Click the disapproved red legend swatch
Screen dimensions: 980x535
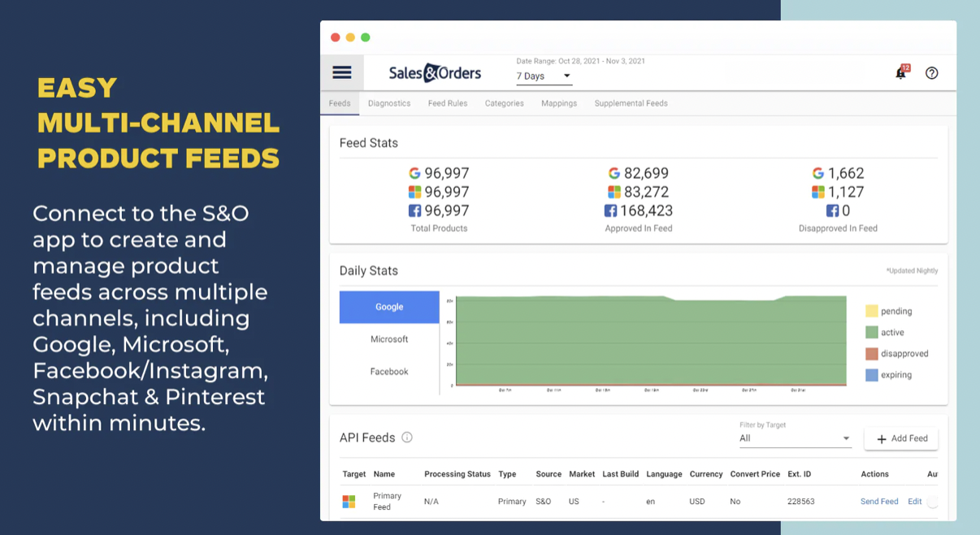tap(872, 354)
